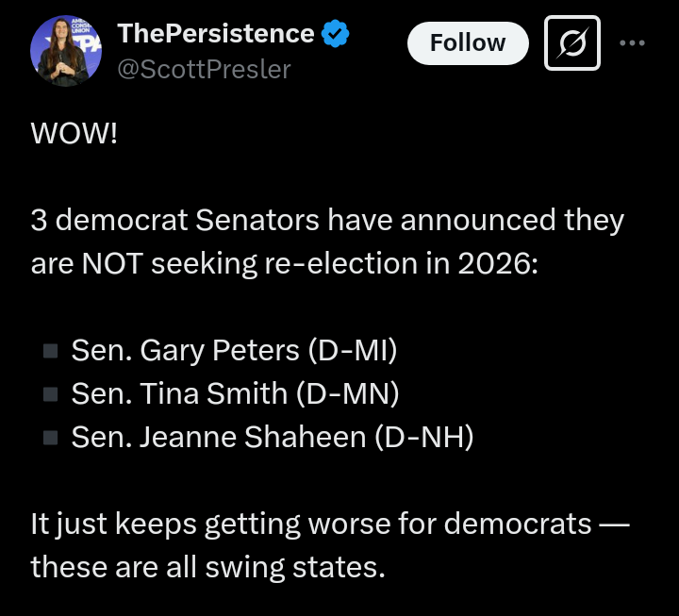This screenshot has width=679, height=616.
Task: Click the line "It just keeps getting worse"
Action: pyautogui.click(x=330, y=524)
